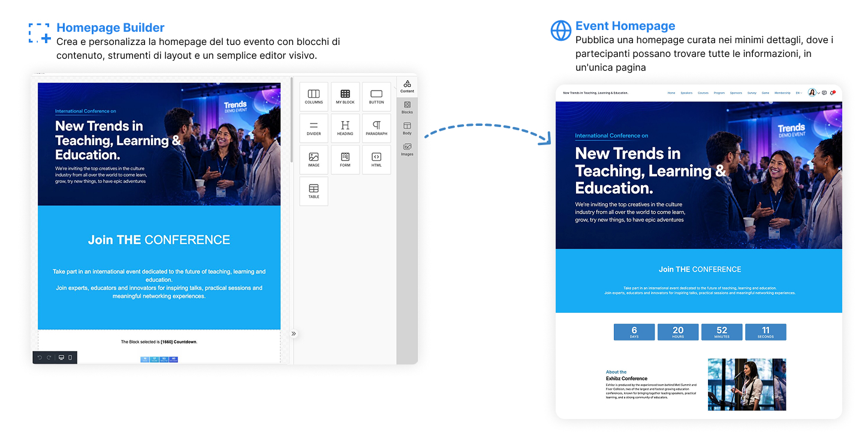Pick the Divider element
Screen dimensions: 868x437
coord(314,128)
